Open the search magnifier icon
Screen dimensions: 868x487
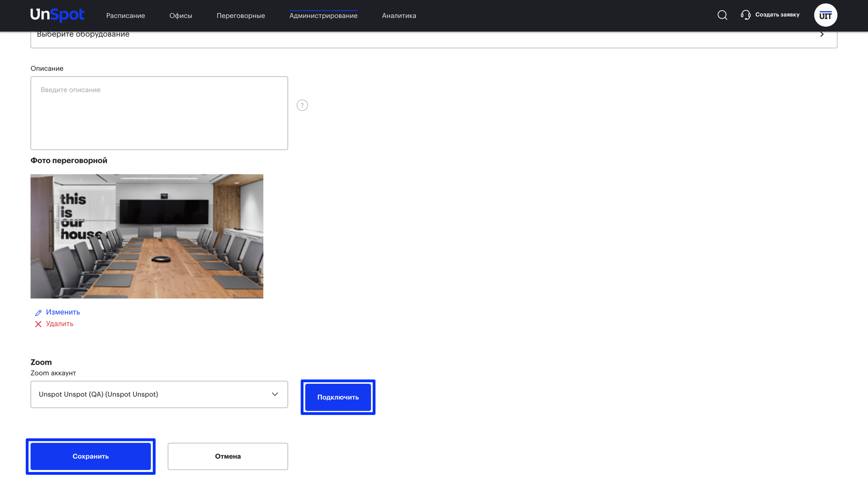click(x=722, y=15)
